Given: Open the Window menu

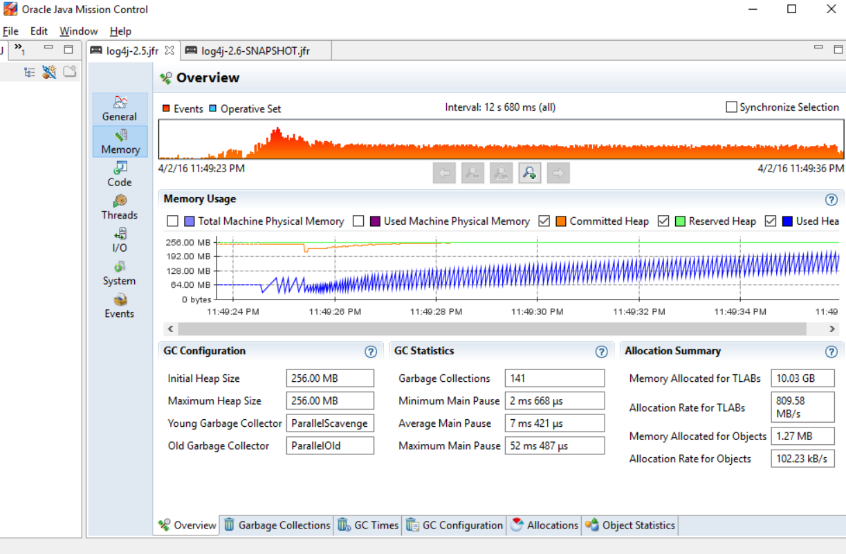Looking at the screenshot, I should (x=79, y=31).
